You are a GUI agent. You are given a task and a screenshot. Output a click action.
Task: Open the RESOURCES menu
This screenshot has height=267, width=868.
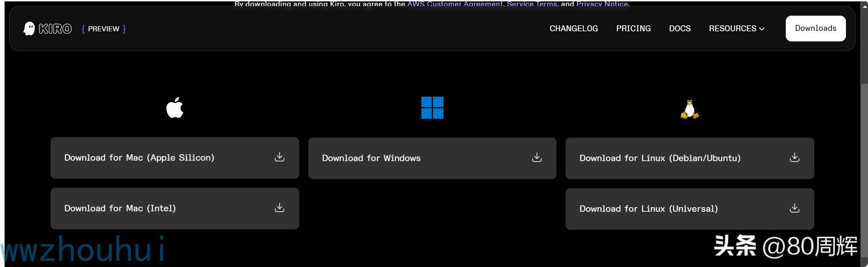(737, 29)
